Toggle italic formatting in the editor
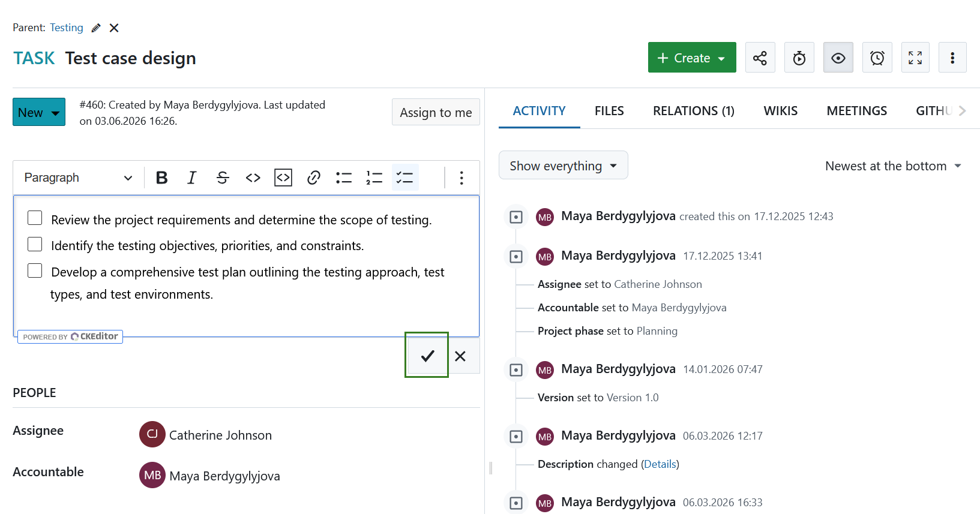 pyautogui.click(x=192, y=178)
